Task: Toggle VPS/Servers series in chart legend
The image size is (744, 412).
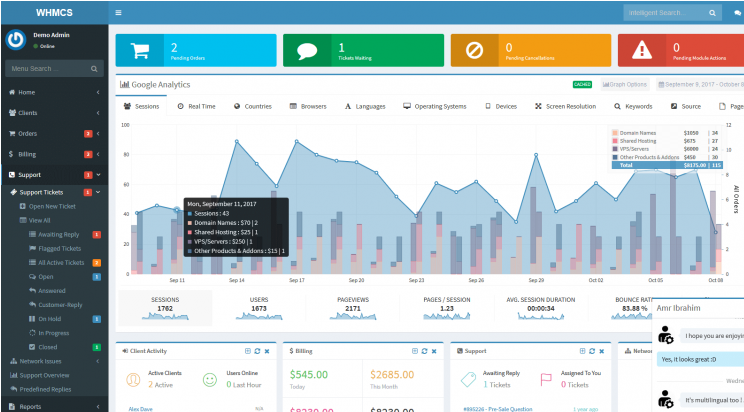Action: [615, 149]
